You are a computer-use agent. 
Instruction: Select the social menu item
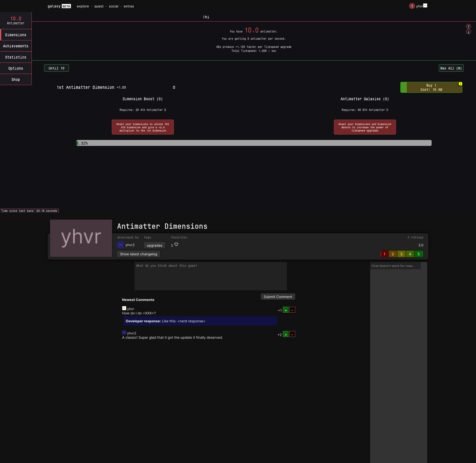click(113, 6)
